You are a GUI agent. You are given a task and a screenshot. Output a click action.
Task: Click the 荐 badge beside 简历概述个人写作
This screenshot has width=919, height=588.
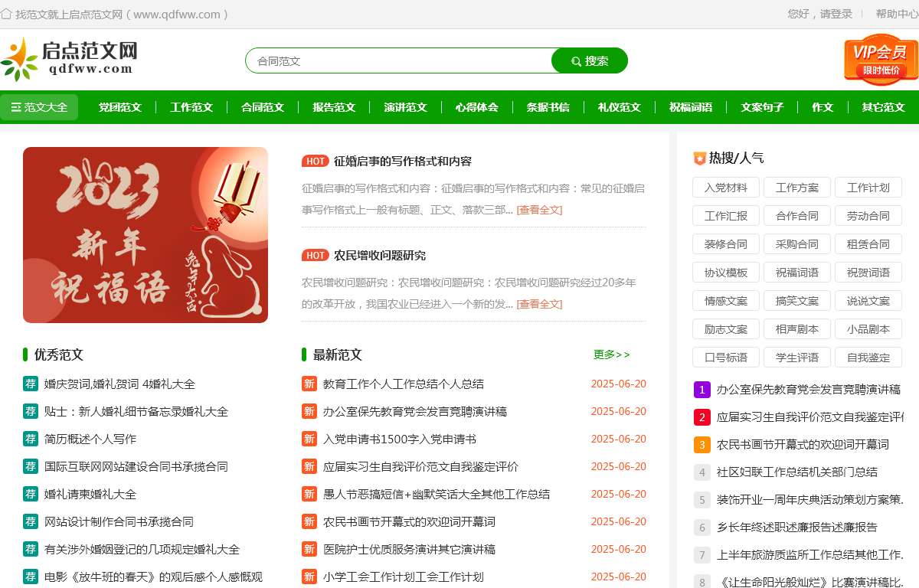pos(31,439)
